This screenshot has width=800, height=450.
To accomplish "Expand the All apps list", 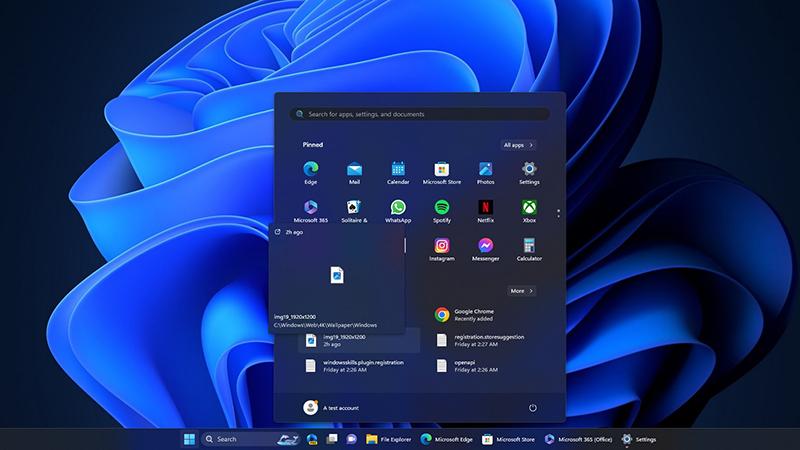I will tap(518, 145).
